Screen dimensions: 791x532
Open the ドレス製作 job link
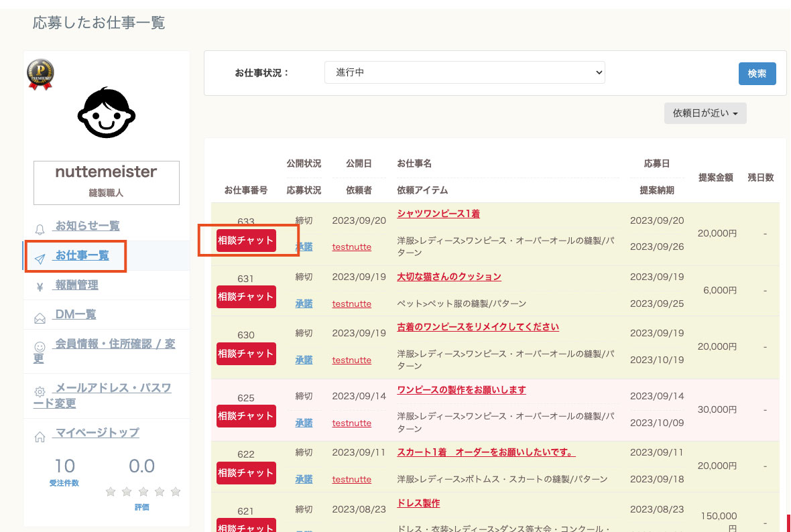click(418, 503)
